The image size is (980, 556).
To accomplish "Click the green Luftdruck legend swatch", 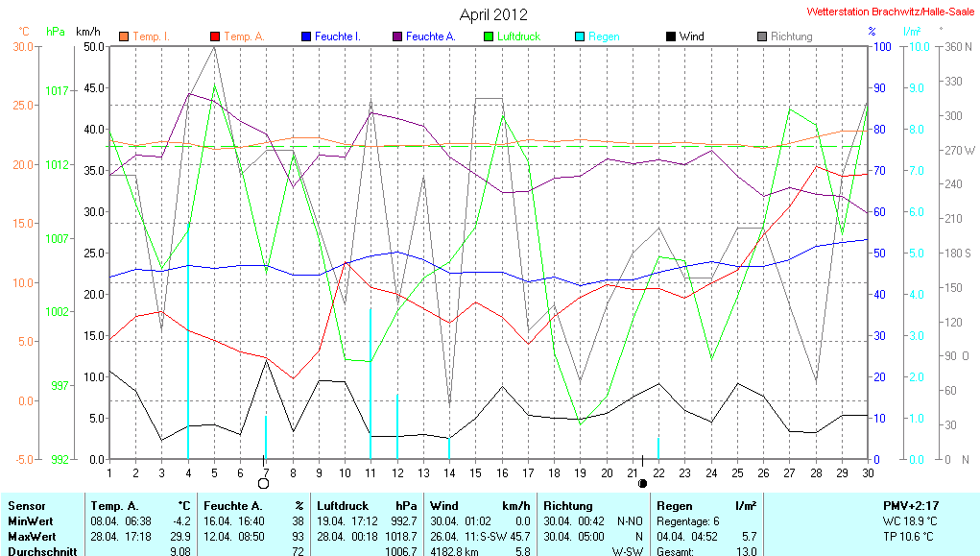I will click(488, 36).
